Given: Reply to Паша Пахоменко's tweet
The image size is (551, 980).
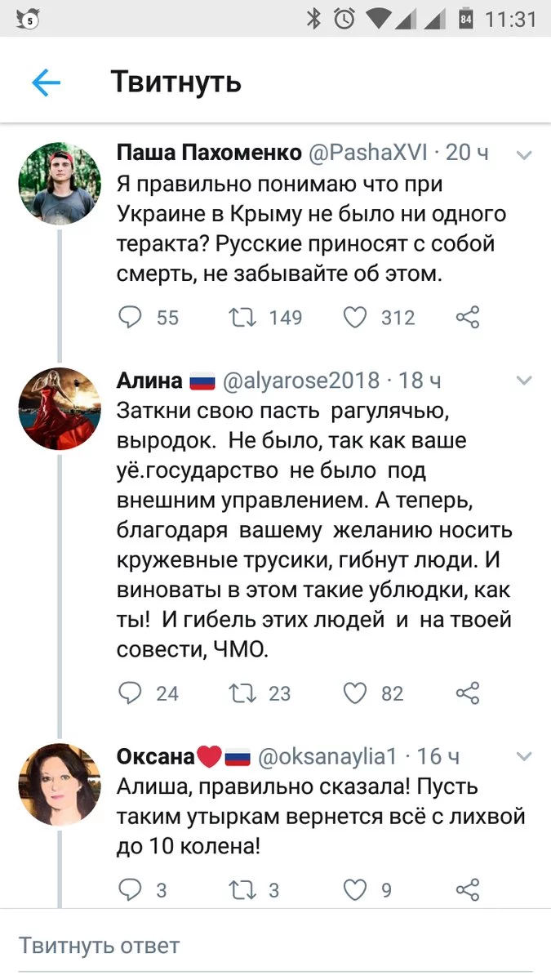Looking at the screenshot, I should [131, 318].
